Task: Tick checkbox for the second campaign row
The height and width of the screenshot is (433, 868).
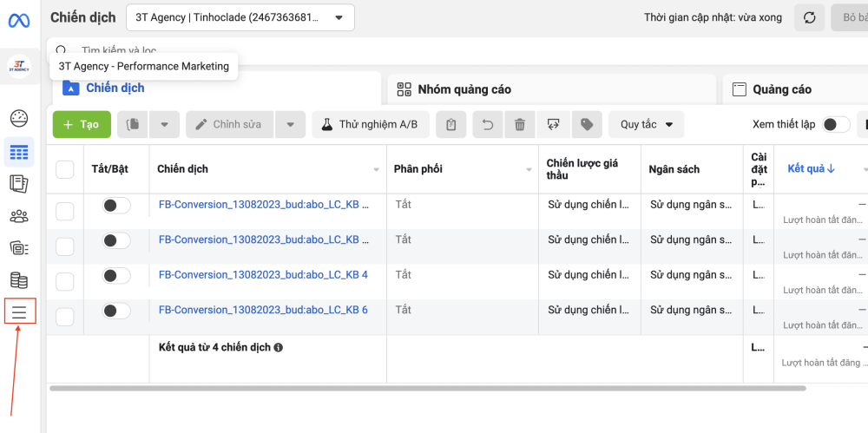Action: coord(65,247)
